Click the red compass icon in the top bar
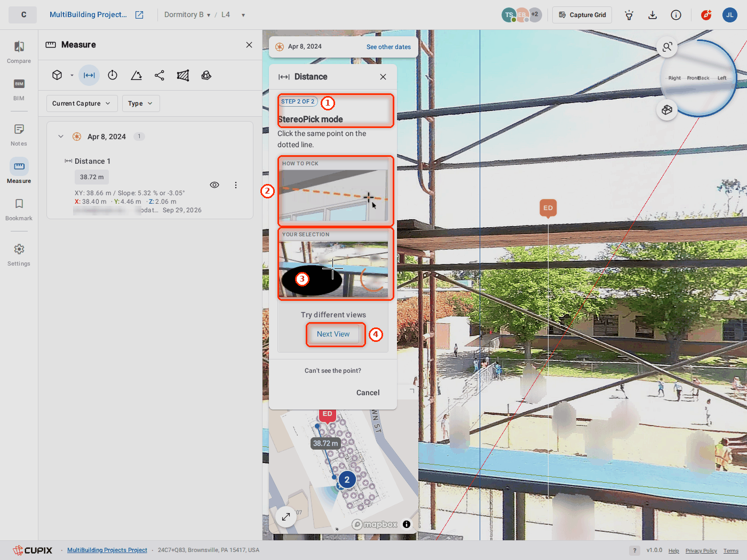The image size is (747, 560). point(706,15)
